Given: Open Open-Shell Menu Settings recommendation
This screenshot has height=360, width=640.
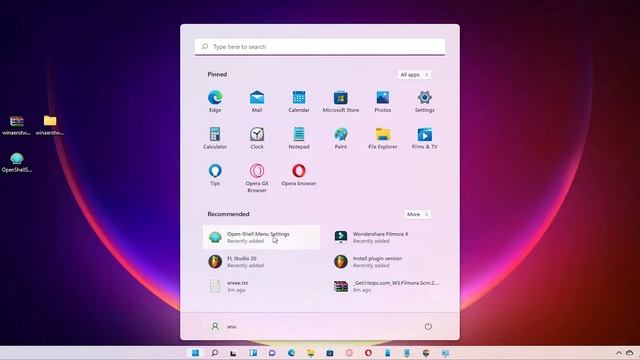Looking at the screenshot, I should tap(261, 237).
